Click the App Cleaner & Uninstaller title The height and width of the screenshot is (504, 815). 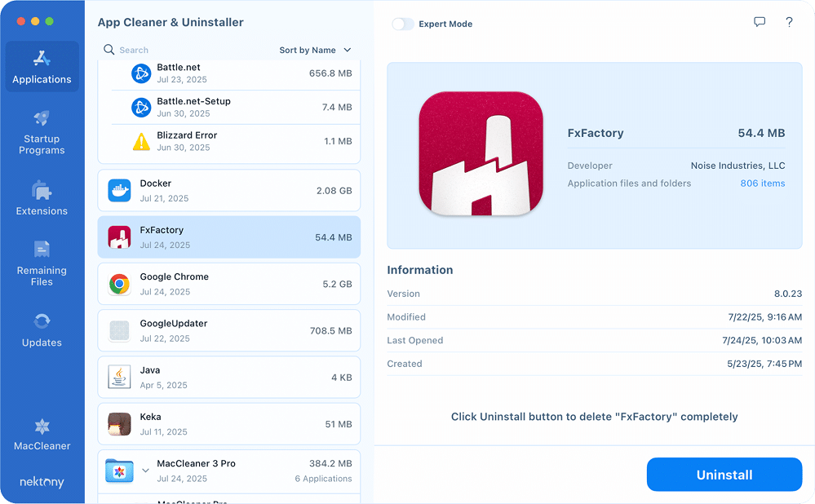coord(171,22)
